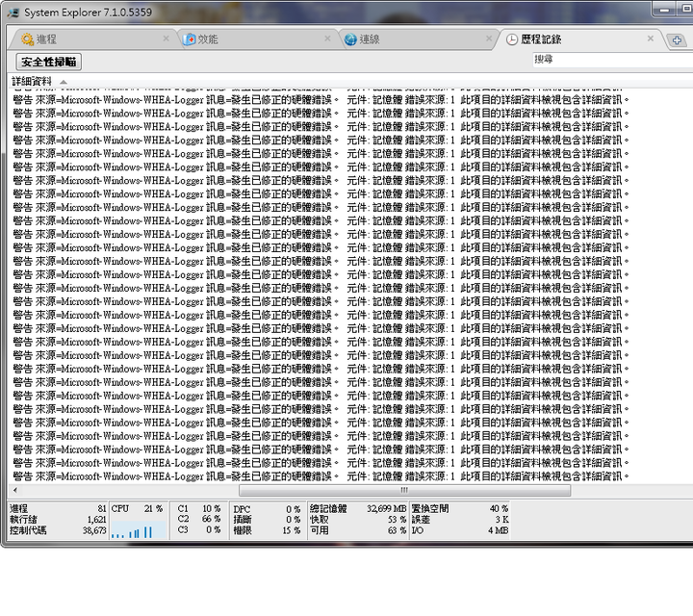
Task: Close the 效能 tab
Action: tap(327, 38)
